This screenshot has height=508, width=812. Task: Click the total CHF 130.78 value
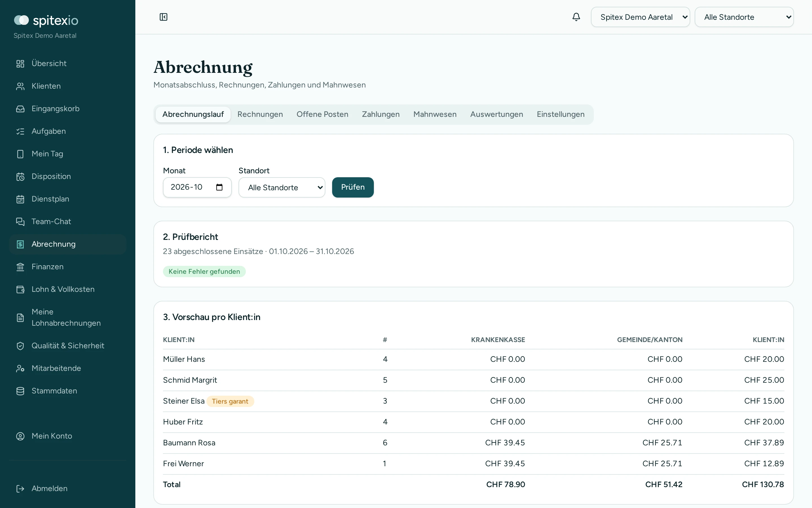(763, 484)
